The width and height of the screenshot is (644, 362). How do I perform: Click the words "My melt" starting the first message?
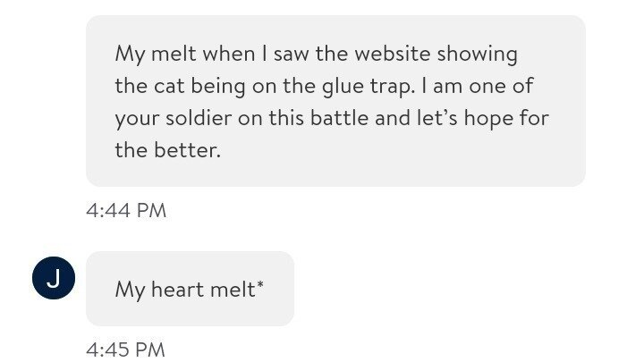pyautogui.click(x=153, y=54)
